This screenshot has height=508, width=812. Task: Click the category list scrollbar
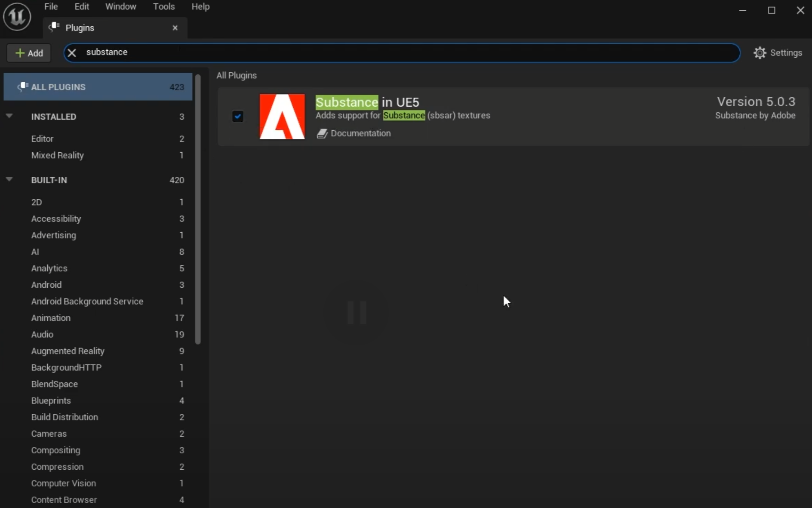198,210
